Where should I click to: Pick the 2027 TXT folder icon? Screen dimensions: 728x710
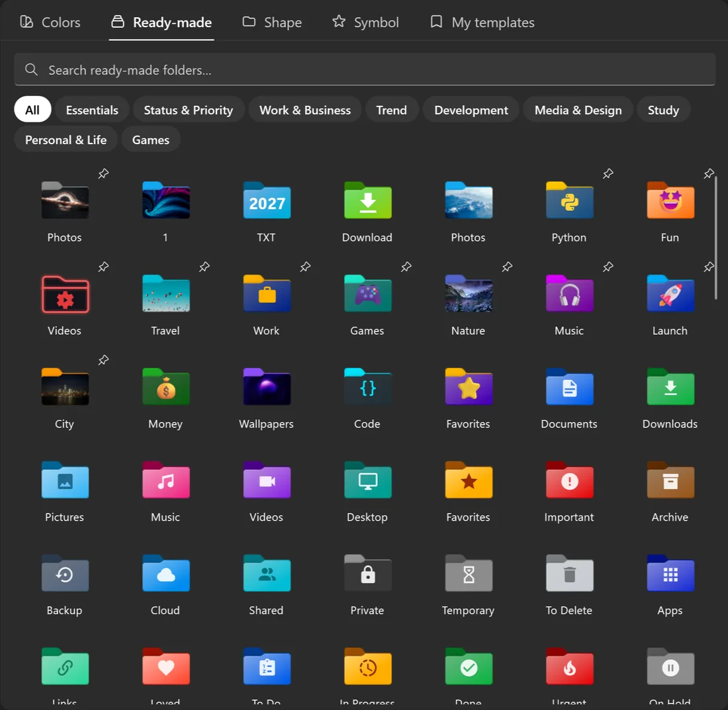point(267,200)
